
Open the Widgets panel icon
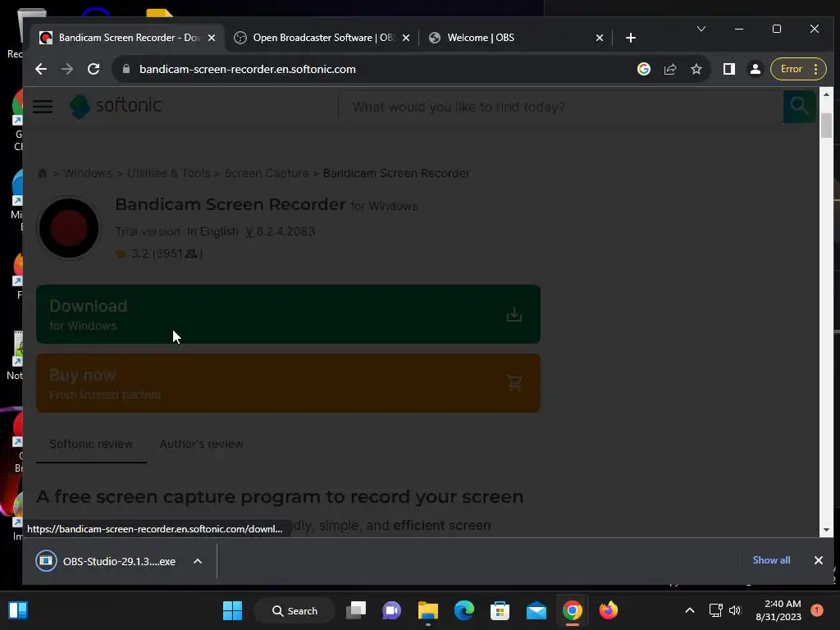coord(18,610)
